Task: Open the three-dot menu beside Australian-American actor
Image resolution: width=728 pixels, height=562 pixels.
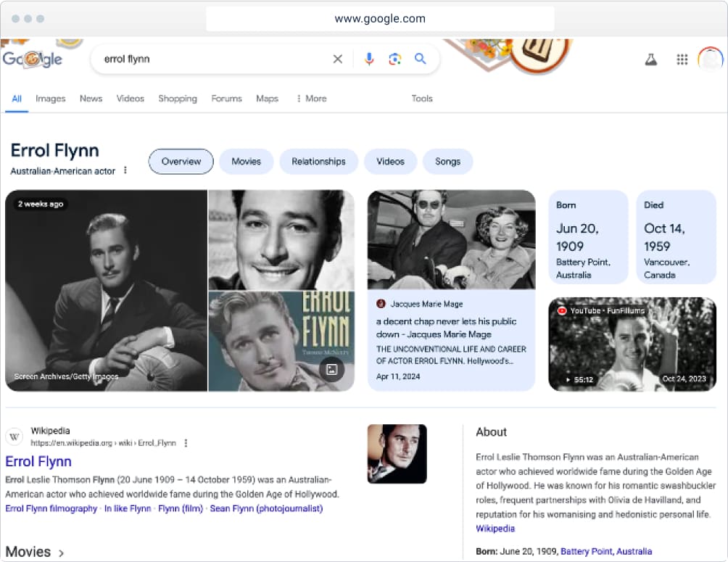Action: pyautogui.click(x=125, y=170)
